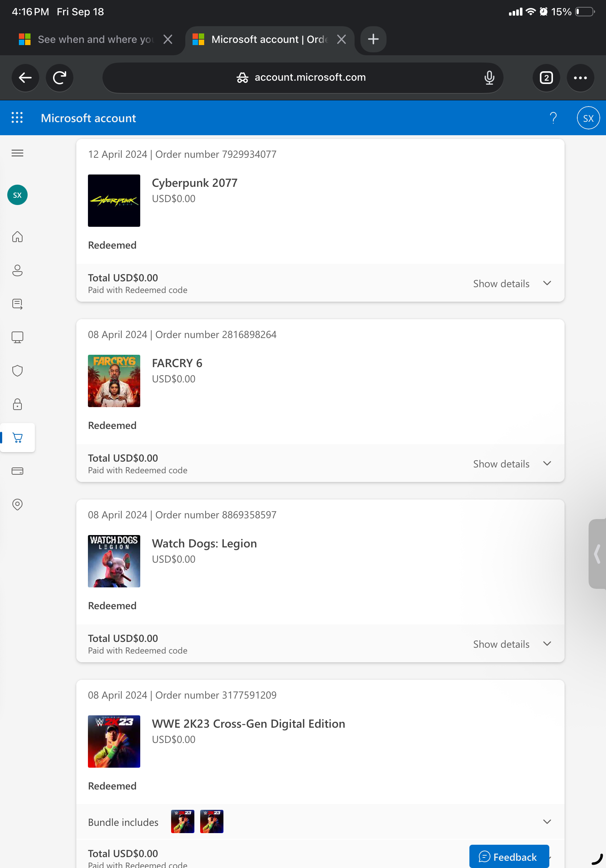
Task: Open Services & subscriptions sidebar icon
Action: tap(17, 304)
